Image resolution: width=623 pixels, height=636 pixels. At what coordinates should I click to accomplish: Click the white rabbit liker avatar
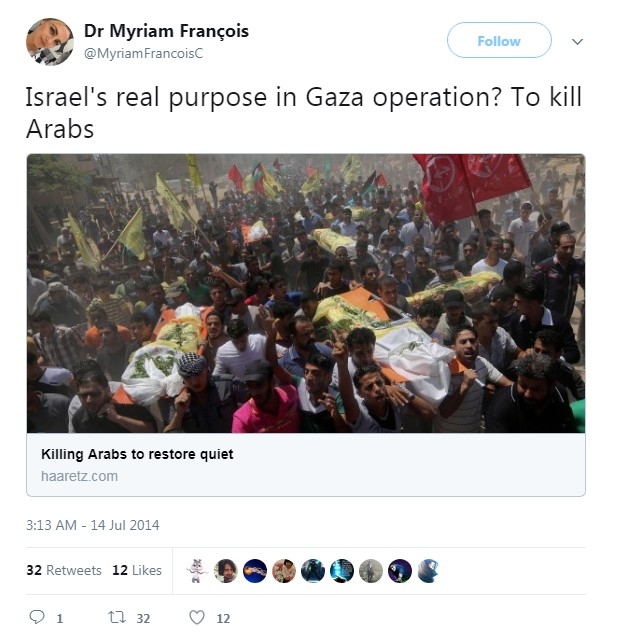(x=197, y=571)
